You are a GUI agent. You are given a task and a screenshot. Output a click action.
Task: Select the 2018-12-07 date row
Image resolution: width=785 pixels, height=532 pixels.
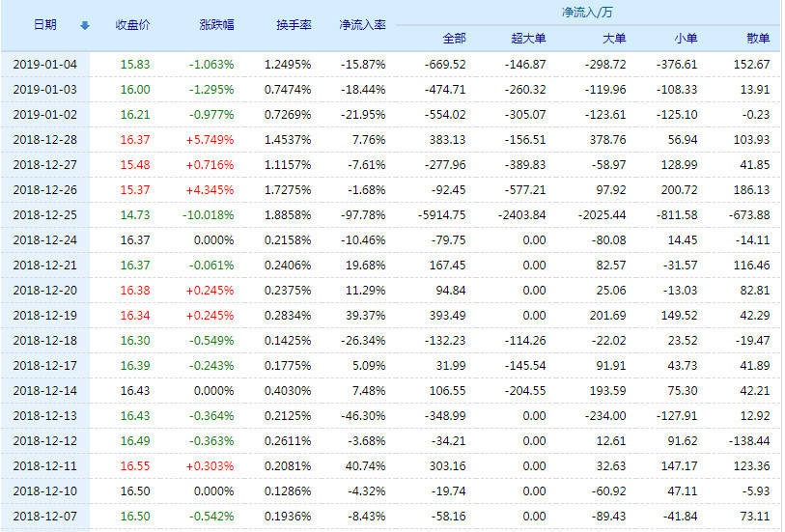[44, 516]
